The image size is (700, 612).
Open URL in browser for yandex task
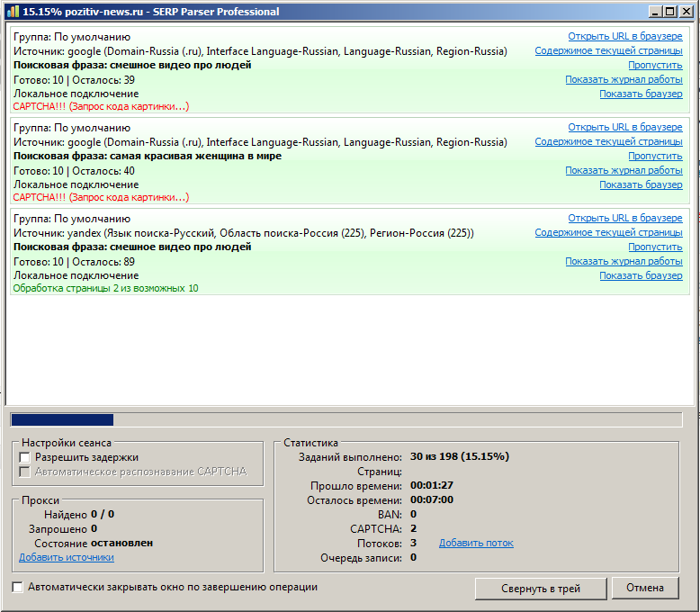click(x=625, y=218)
